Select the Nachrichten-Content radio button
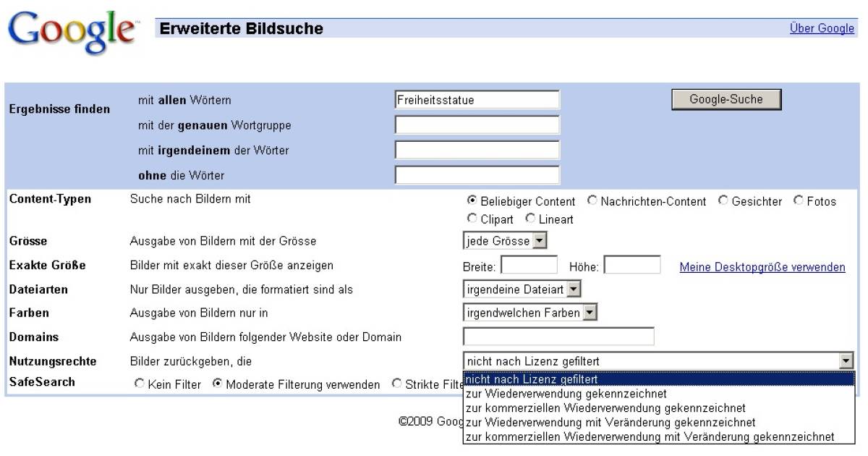868x456 pixels. [x=592, y=200]
